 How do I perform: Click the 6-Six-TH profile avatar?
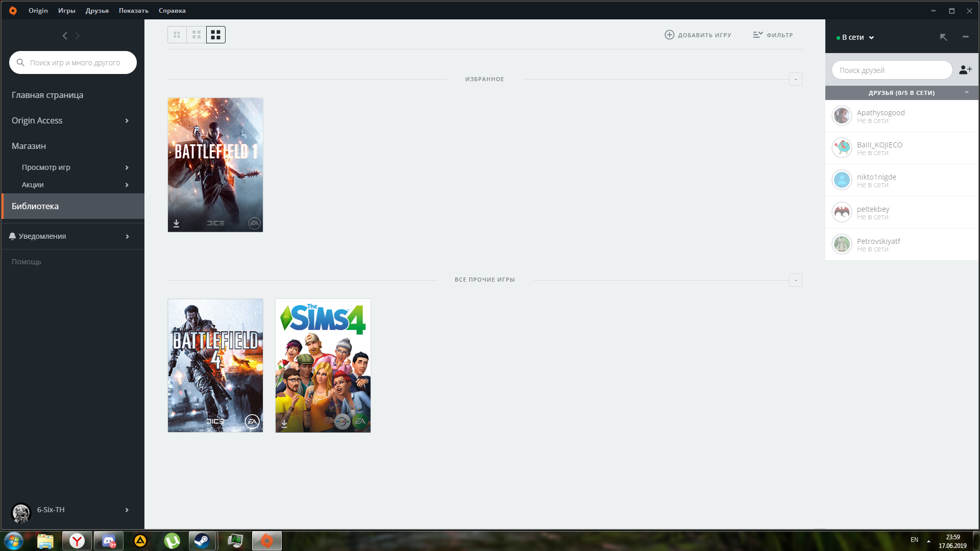tap(21, 512)
